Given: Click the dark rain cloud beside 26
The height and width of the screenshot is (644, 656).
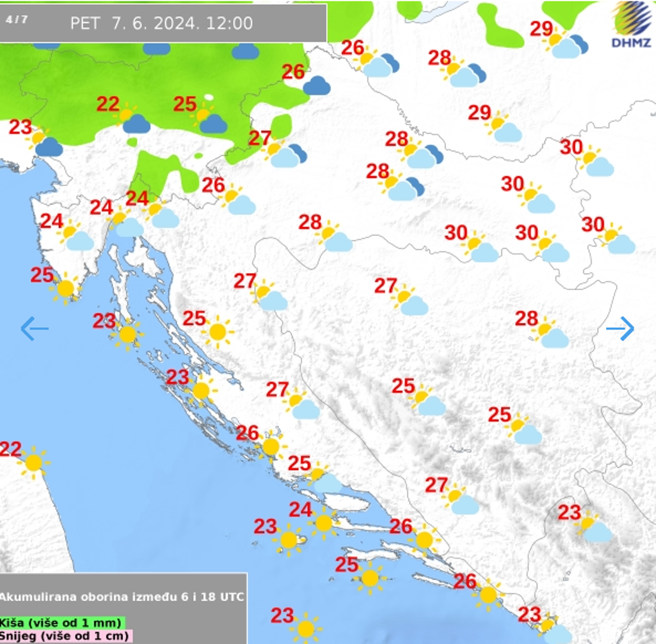Looking at the screenshot, I should pyautogui.click(x=316, y=86).
